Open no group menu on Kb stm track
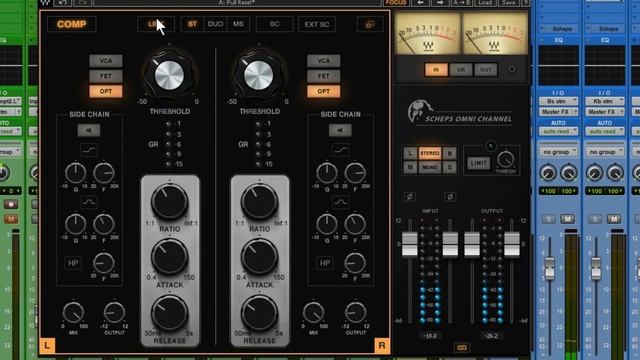The height and width of the screenshot is (360, 640). (x=605, y=152)
